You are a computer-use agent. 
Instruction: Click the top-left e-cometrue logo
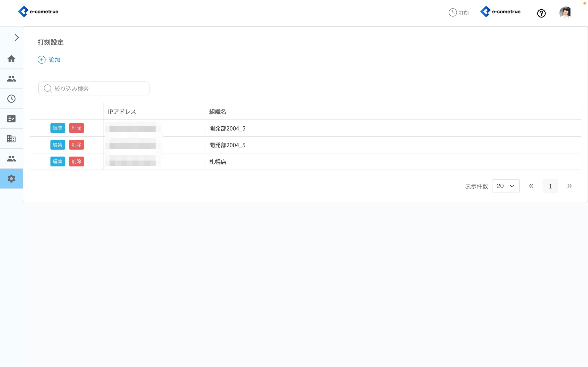click(x=38, y=11)
